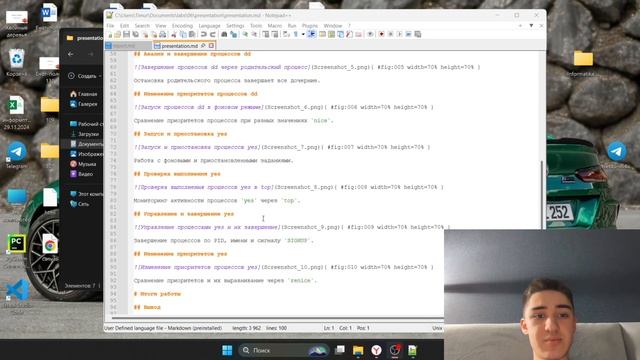The height and width of the screenshot is (360, 640).
Task: Click the Stop macro recording icon
Action: tap(390, 34)
